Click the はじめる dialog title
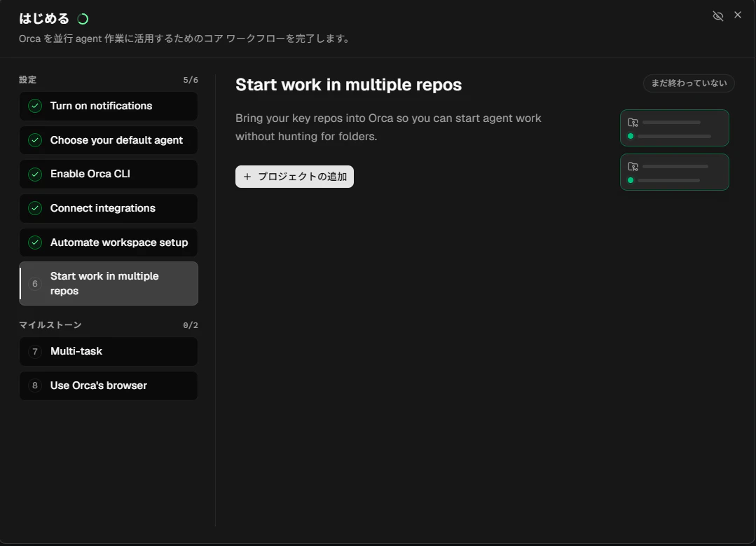 pyautogui.click(x=44, y=18)
